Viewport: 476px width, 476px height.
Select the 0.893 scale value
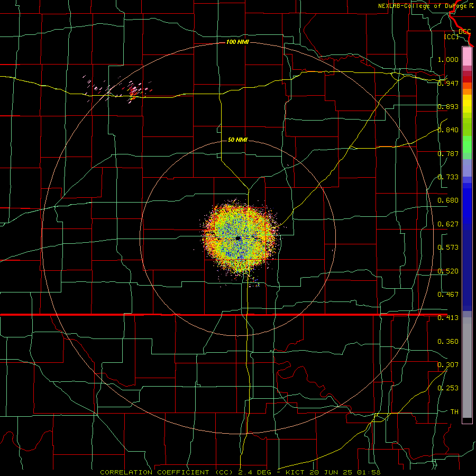click(x=448, y=106)
